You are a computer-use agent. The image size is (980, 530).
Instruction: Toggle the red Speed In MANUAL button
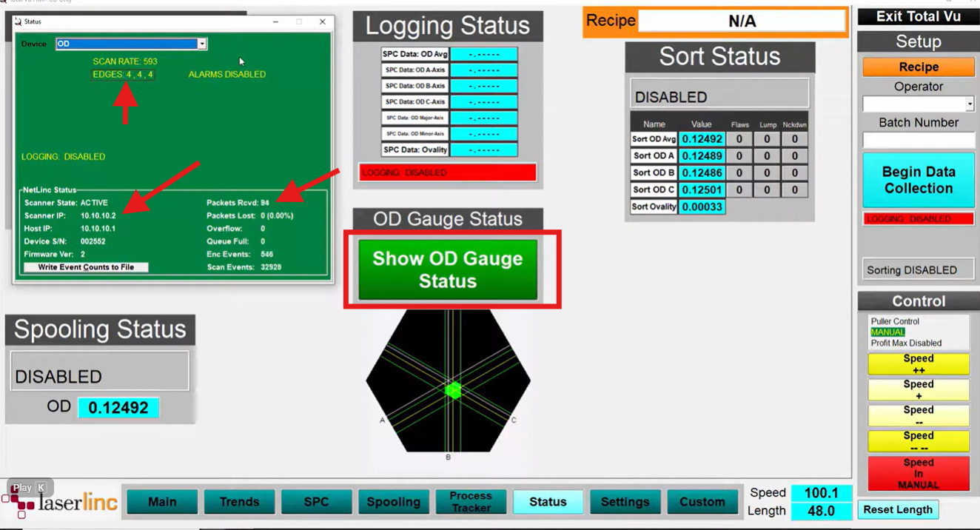(x=918, y=474)
